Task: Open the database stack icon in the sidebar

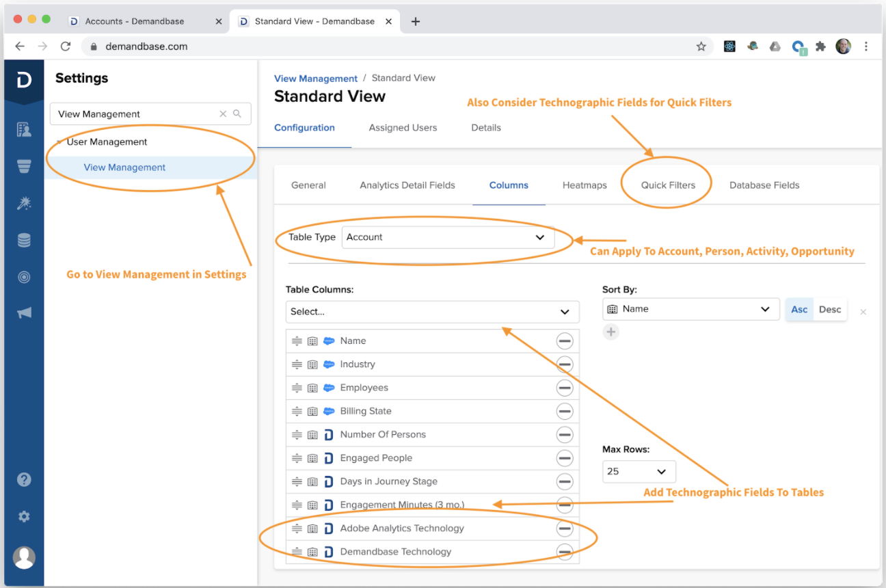Action: (x=24, y=240)
